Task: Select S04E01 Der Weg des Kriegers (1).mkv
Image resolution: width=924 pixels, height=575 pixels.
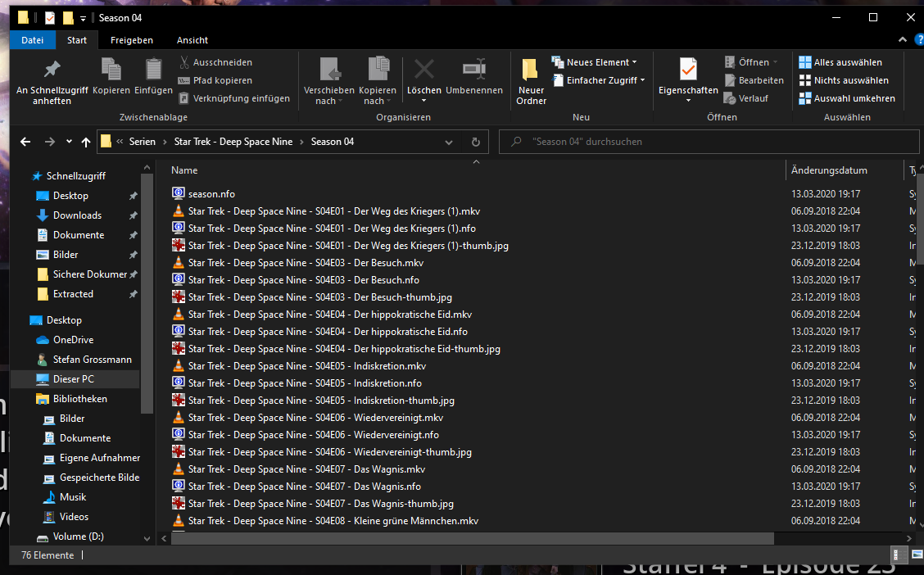Action: [x=333, y=211]
